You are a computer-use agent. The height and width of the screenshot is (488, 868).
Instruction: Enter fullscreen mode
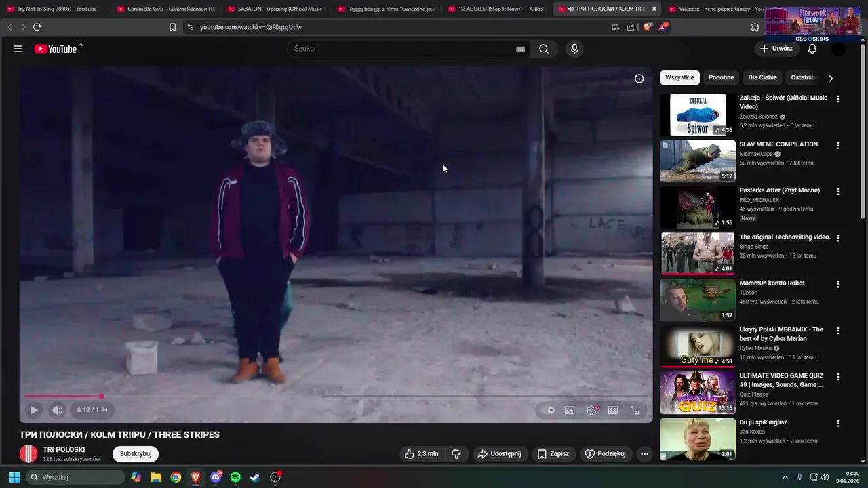[x=635, y=410]
